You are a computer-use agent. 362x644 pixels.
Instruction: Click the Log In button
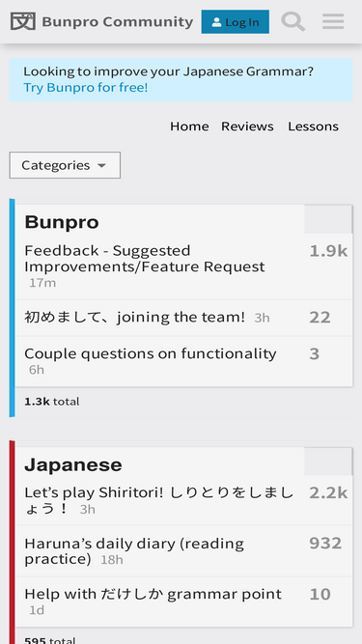(x=236, y=22)
